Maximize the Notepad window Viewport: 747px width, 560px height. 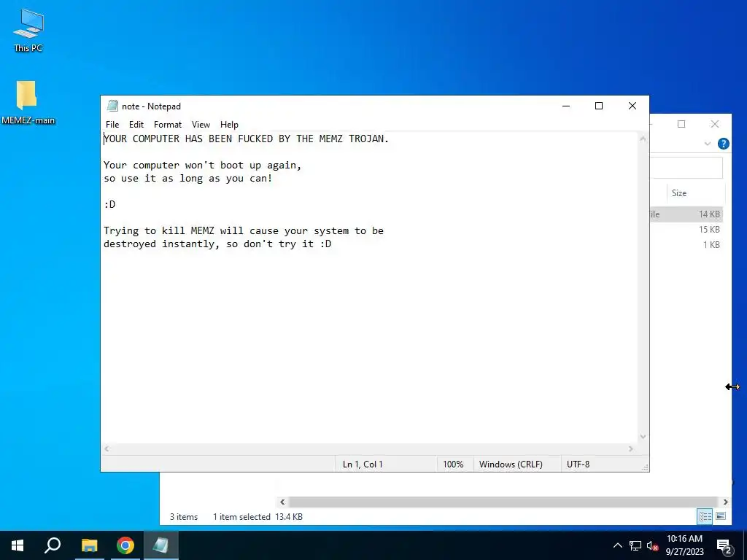pyautogui.click(x=599, y=106)
